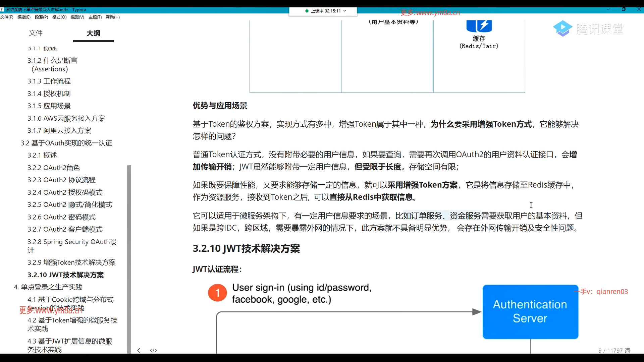Toggle source code mode icon
The width and height of the screenshot is (644, 362).
click(153, 350)
